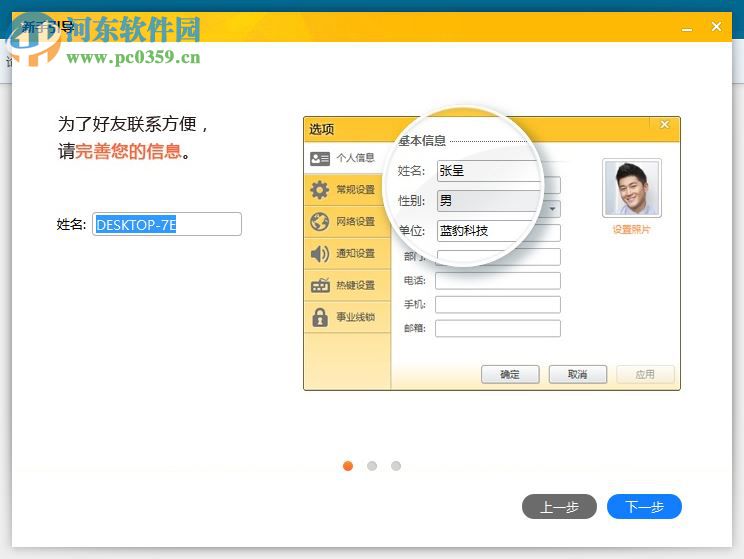Click the magnified 男 gender field
The image size is (744, 559).
(x=489, y=200)
